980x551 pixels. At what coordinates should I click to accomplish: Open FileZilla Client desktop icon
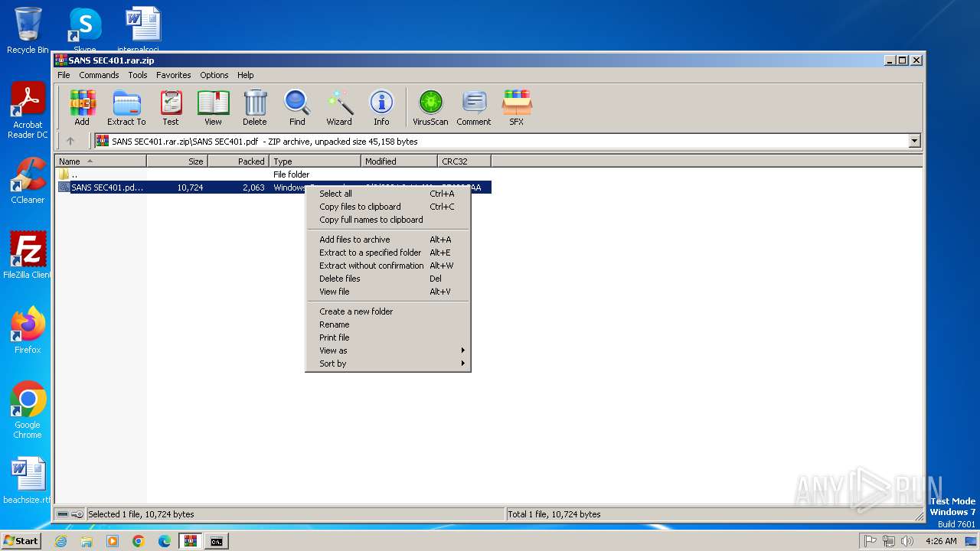pos(28,255)
